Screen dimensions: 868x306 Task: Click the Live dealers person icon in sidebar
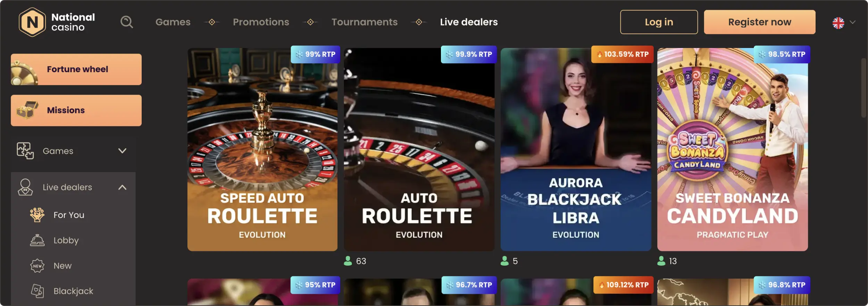(x=25, y=187)
